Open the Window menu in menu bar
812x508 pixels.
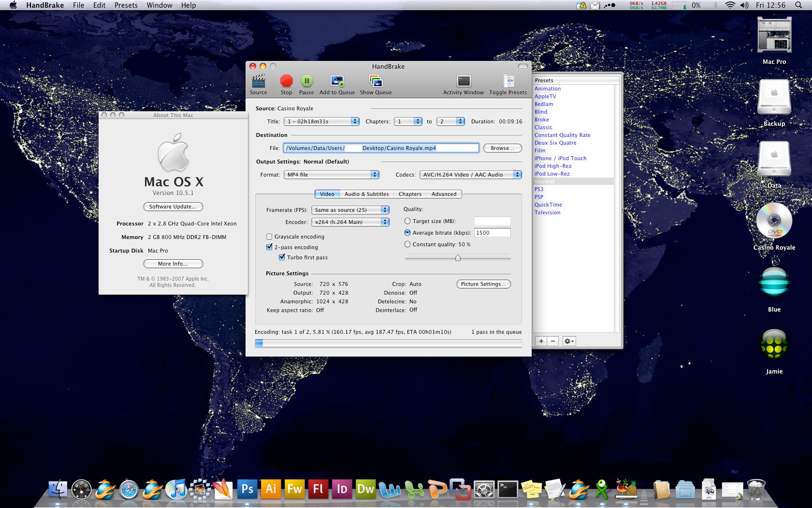pyautogui.click(x=159, y=5)
